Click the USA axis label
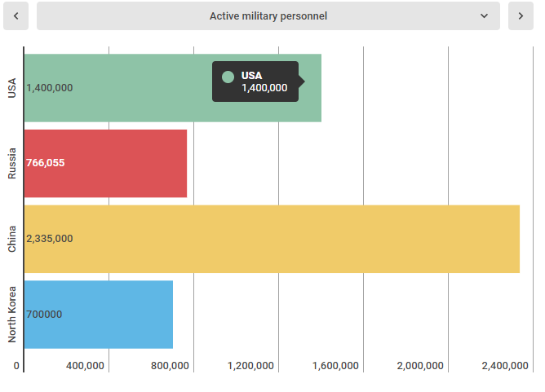 click(12, 88)
